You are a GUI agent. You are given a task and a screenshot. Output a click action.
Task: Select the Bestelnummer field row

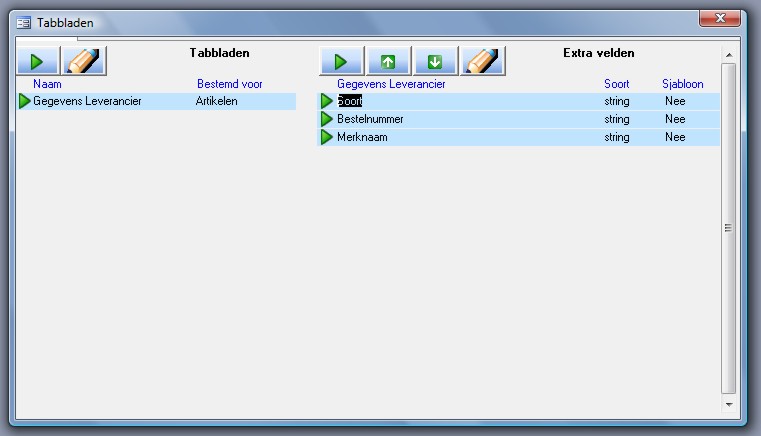370,119
